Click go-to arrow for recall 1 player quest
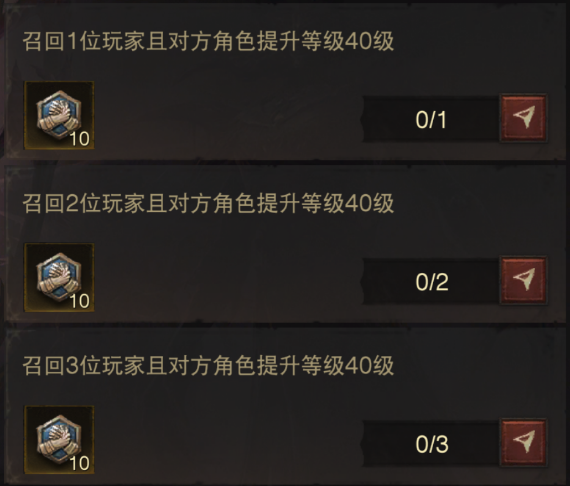Image resolution: width=570 pixels, height=486 pixels. [x=524, y=118]
